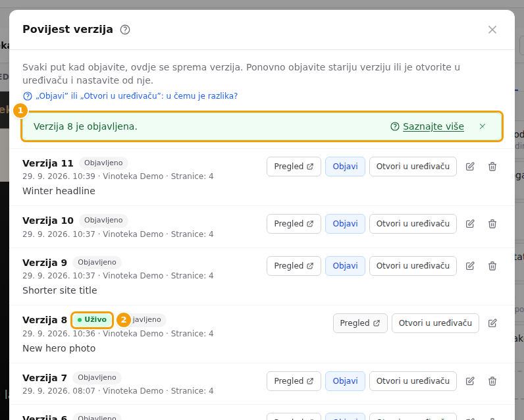Edit note for Verzija 10

click(470, 224)
